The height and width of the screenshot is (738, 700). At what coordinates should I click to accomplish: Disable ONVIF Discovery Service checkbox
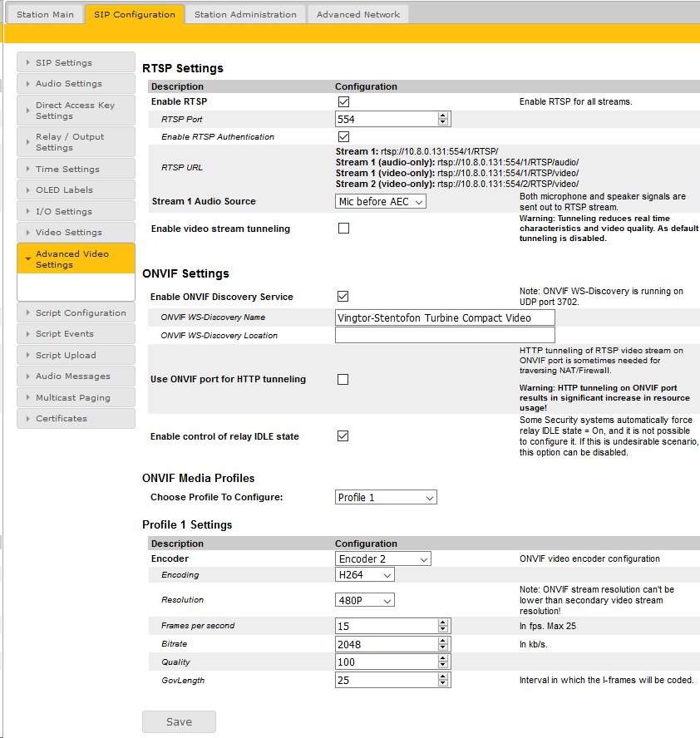[343, 297]
